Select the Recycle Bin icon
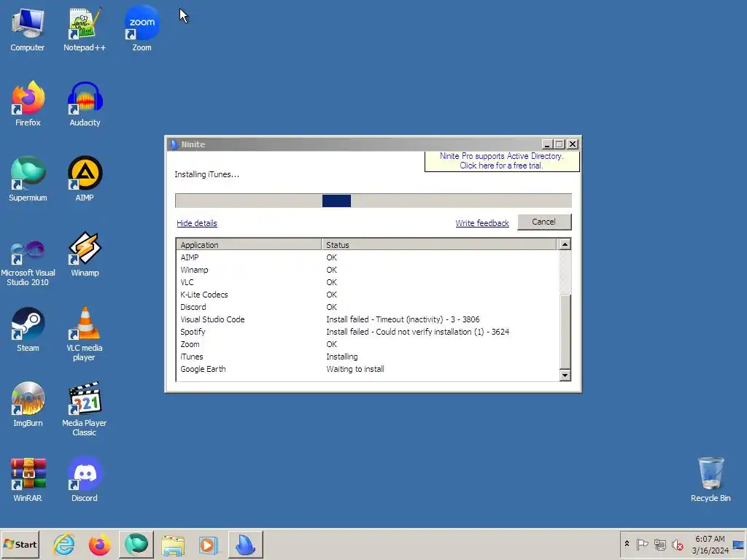Viewport: 747px width, 560px height. point(711,480)
